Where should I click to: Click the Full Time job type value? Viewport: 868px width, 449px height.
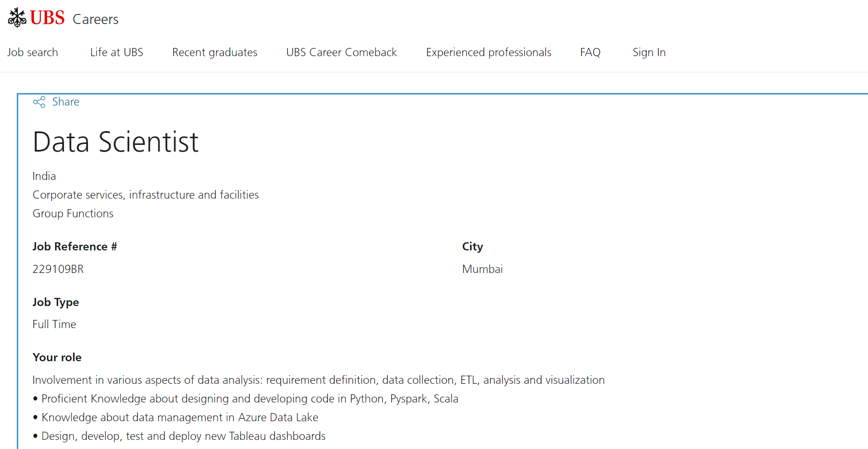tap(54, 324)
